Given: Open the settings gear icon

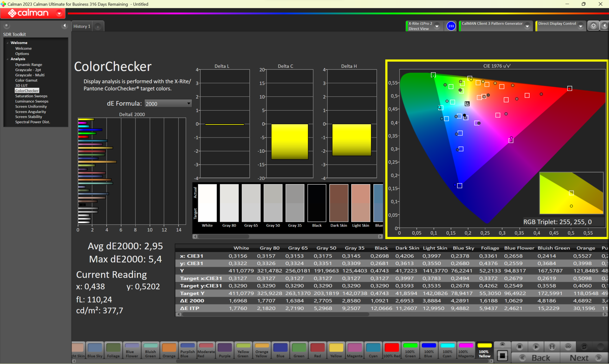Looking at the screenshot, I should (x=593, y=26).
